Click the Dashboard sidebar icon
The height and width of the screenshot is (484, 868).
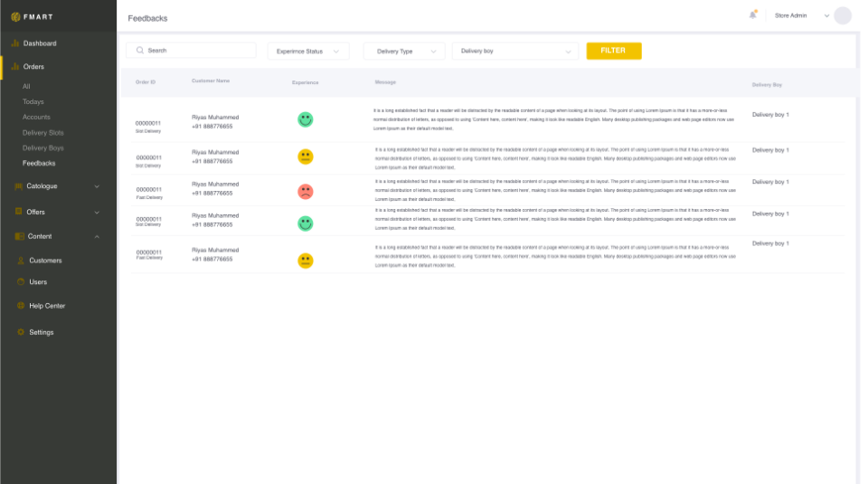click(x=15, y=43)
